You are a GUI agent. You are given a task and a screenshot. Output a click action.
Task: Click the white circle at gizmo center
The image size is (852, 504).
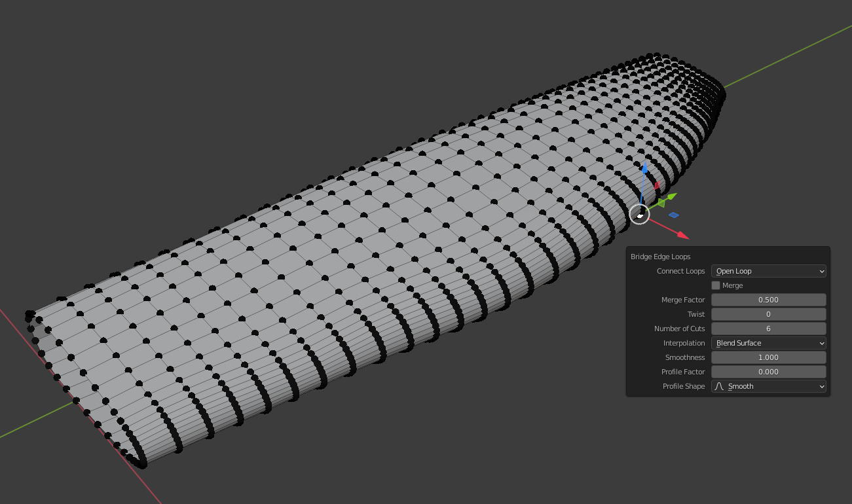pos(639,214)
